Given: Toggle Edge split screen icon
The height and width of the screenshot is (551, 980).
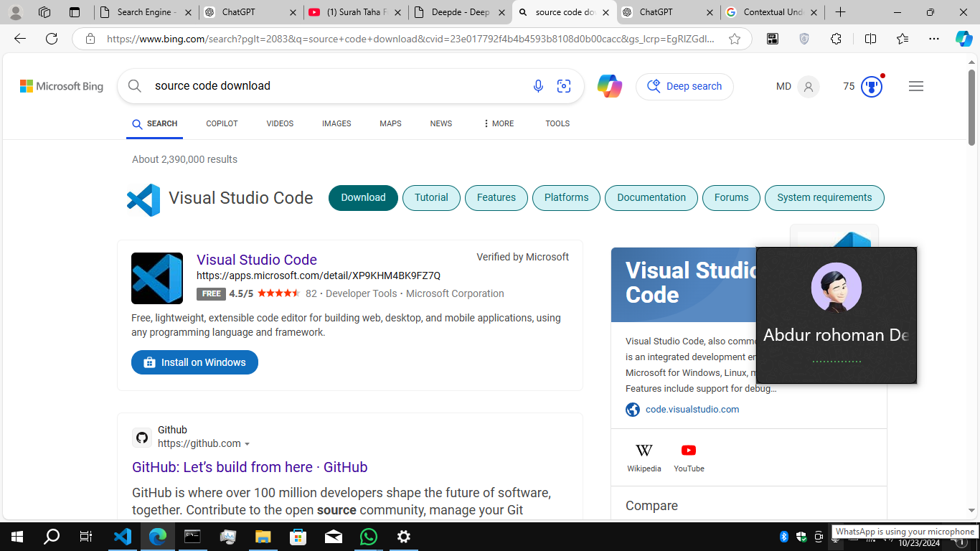Looking at the screenshot, I should pyautogui.click(x=870, y=39).
